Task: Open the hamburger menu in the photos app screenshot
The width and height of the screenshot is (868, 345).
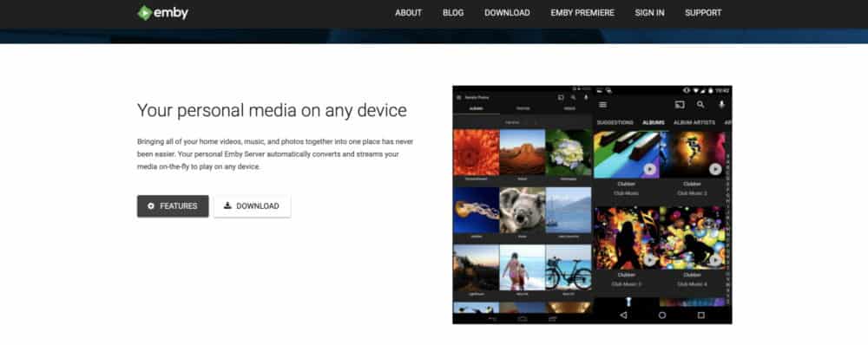Action: click(458, 97)
